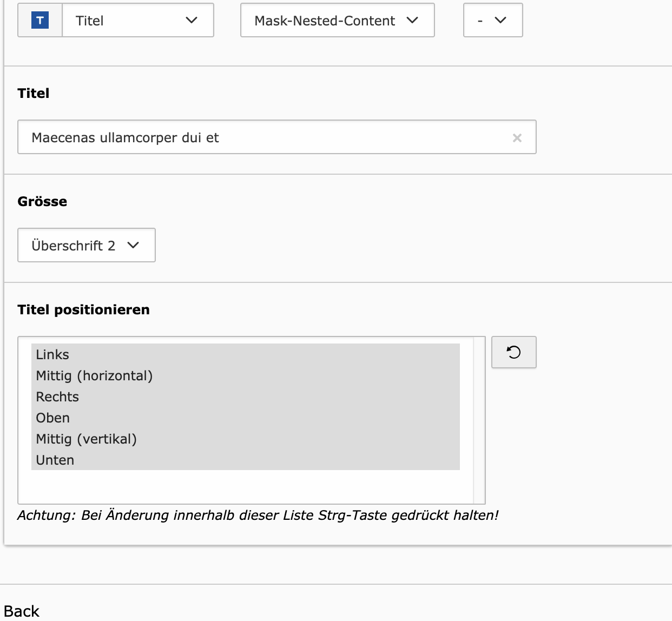Viewport: 672px width, 621px height.
Task: Clear the Titel text field with the X
Action: coord(517,138)
